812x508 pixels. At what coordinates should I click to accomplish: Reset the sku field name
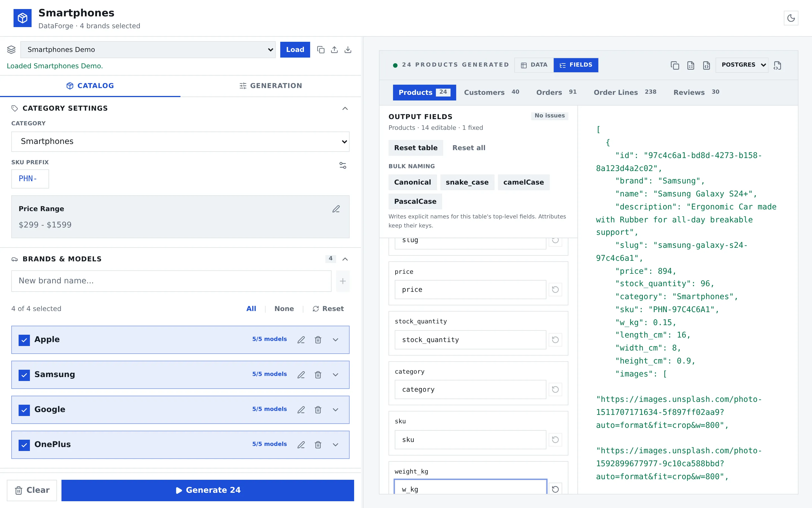click(x=555, y=439)
